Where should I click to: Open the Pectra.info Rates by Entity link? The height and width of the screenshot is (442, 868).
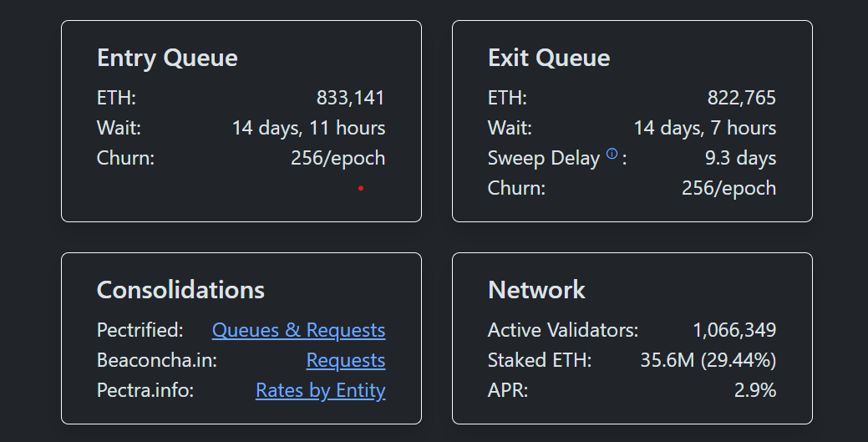click(x=320, y=390)
